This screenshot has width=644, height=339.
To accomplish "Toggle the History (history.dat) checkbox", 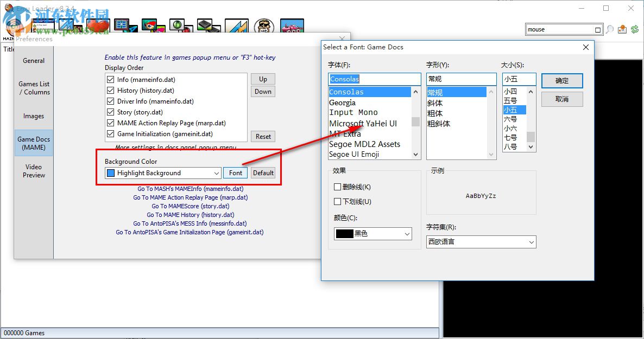I will pyautogui.click(x=110, y=90).
